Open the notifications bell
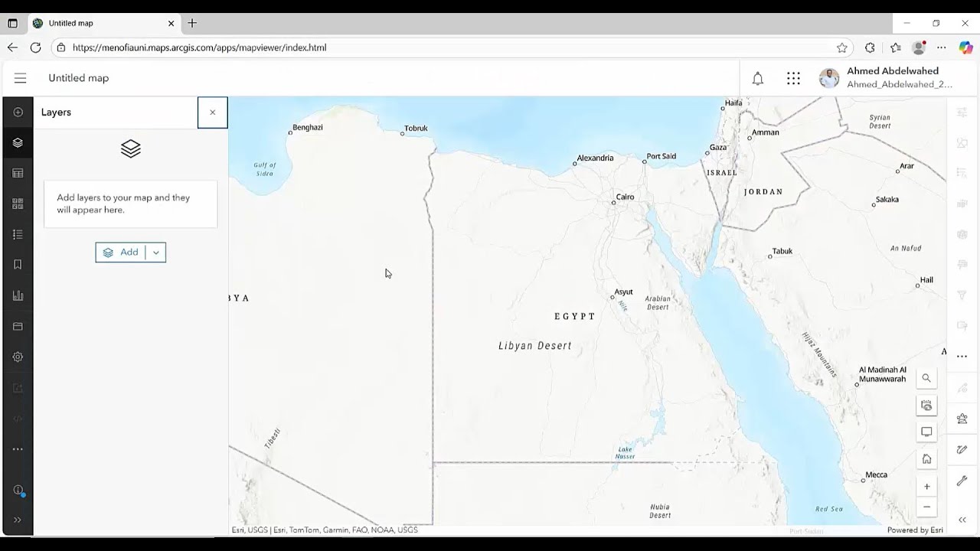Viewport: 980px width, 551px height. coord(757,78)
